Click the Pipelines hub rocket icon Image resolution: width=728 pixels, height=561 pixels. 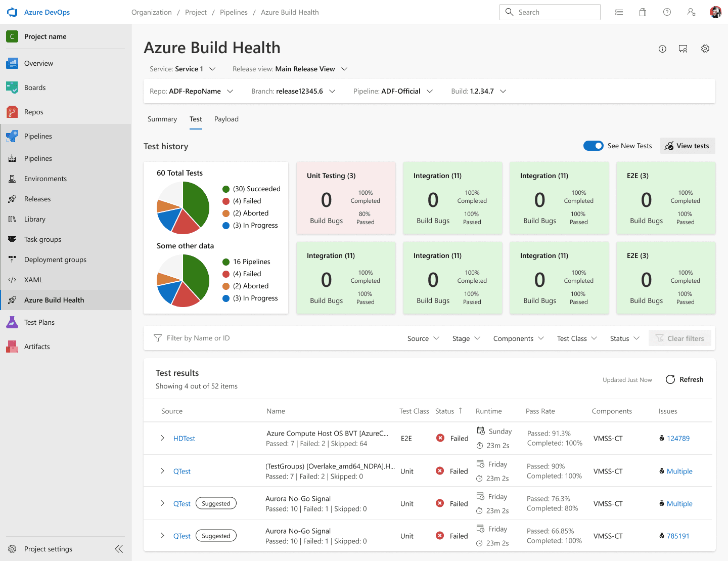(12, 136)
